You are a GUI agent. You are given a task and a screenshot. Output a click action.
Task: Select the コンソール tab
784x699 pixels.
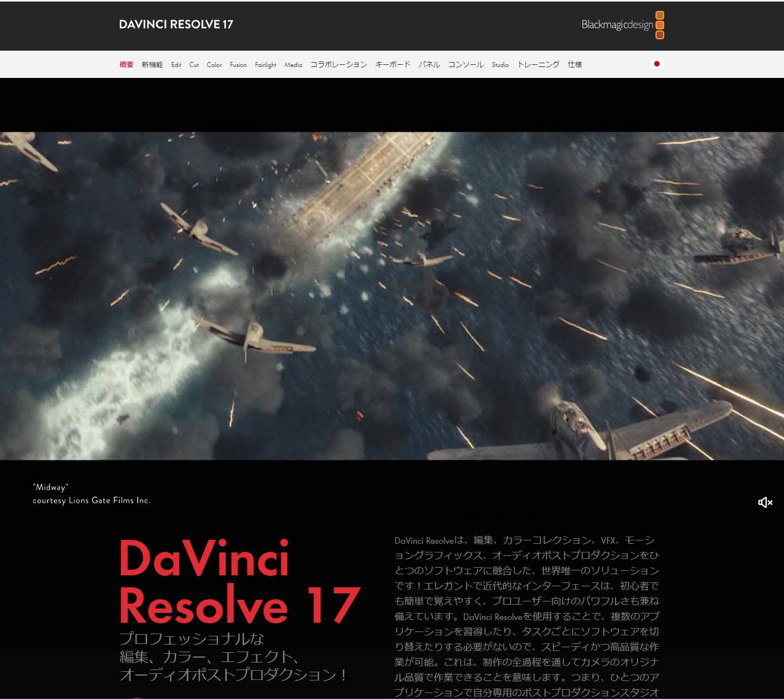tap(465, 64)
